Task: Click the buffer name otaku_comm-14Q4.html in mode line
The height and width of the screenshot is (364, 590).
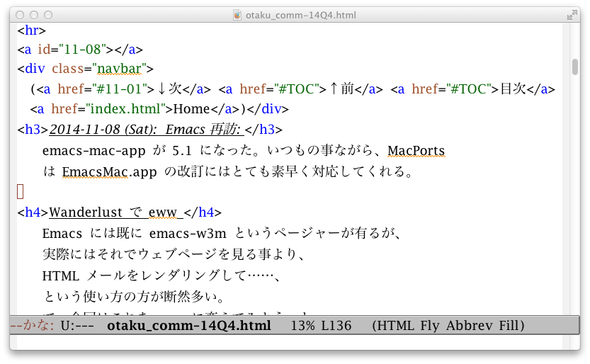Action: pyautogui.click(x=189, y=325)
